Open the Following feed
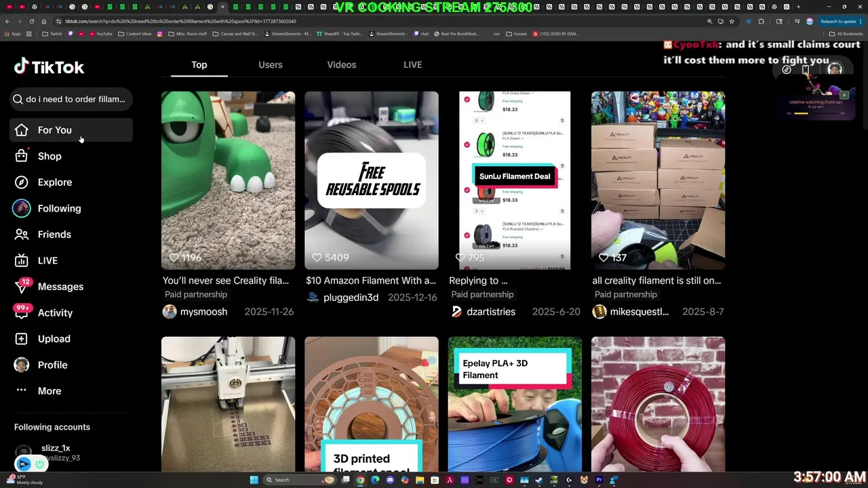Screen dimensions: 868x488 click(71, 208)
